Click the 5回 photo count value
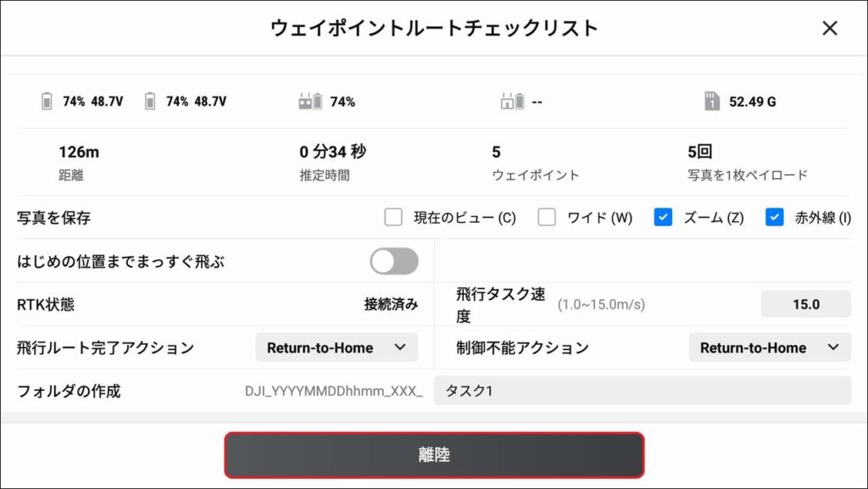This screenshot has height=489, width=868. click(700, 153)
